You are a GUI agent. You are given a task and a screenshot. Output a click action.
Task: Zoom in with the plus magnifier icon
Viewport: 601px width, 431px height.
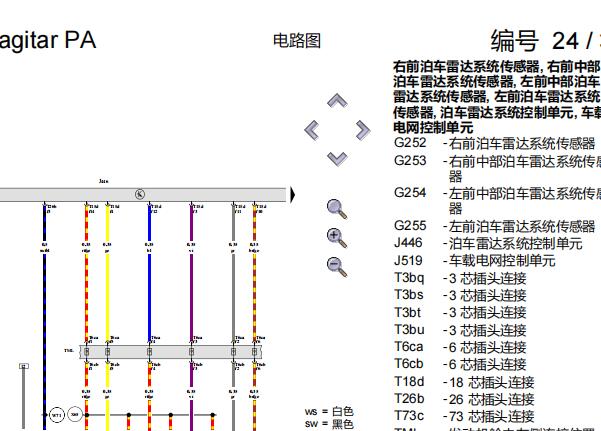(x=337, y=238)
